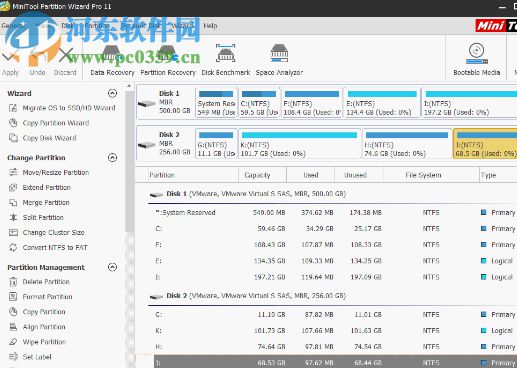Sort by the Unused column header
Viewport: 517px width, 368px height.
[x=359, y=175]
